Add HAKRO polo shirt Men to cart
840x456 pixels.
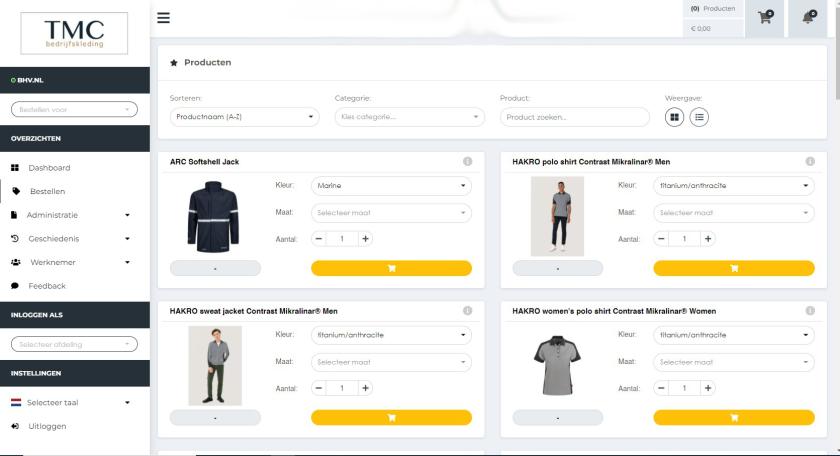point(734,268)
